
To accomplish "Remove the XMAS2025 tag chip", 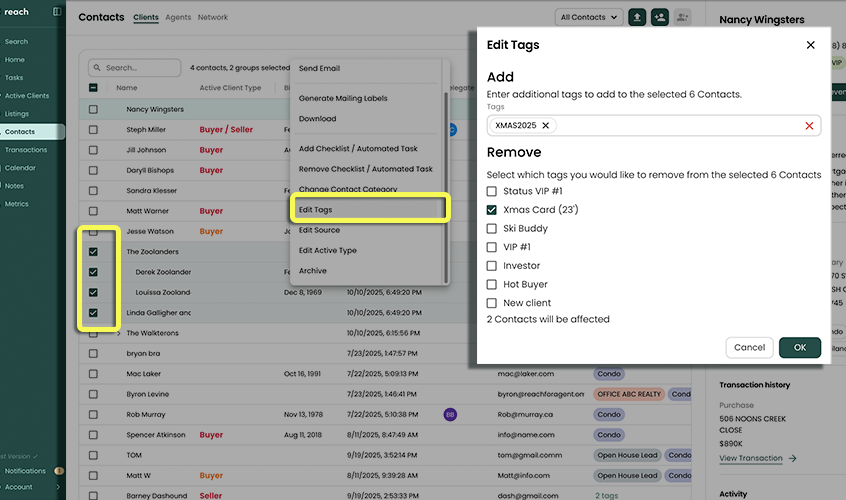I will (x=547, y=126).
